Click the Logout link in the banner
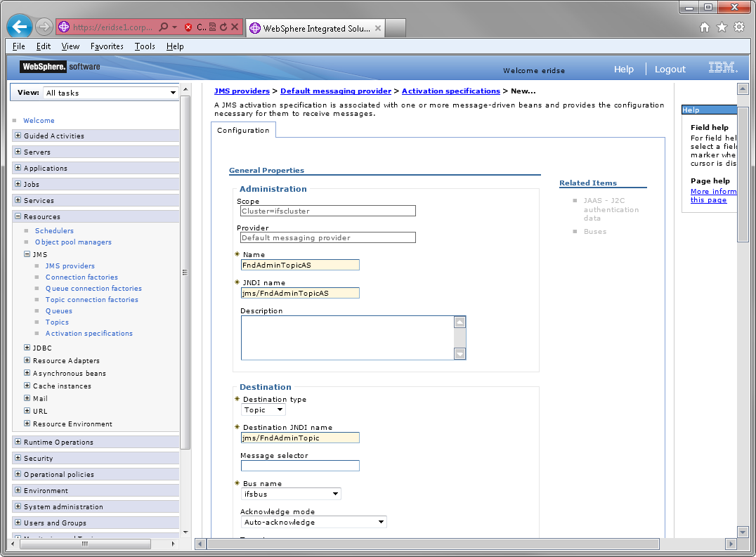The image size is (756, 557). [670, 70]
